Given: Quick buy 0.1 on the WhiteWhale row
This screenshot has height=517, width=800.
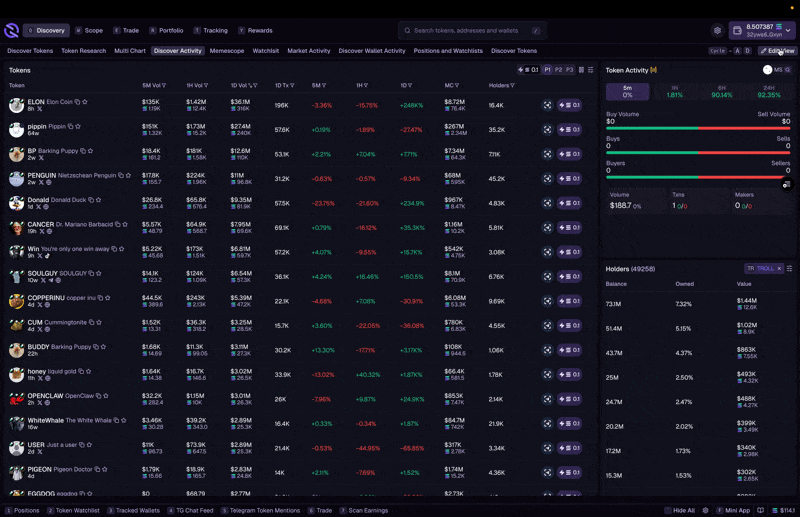Looking at the screenshot, I should click(569, 424).
